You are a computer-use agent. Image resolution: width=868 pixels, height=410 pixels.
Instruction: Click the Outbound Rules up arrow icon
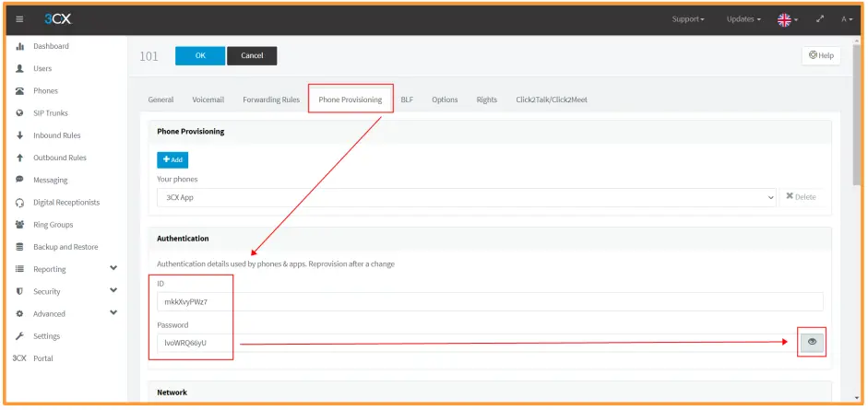(20, 158)
